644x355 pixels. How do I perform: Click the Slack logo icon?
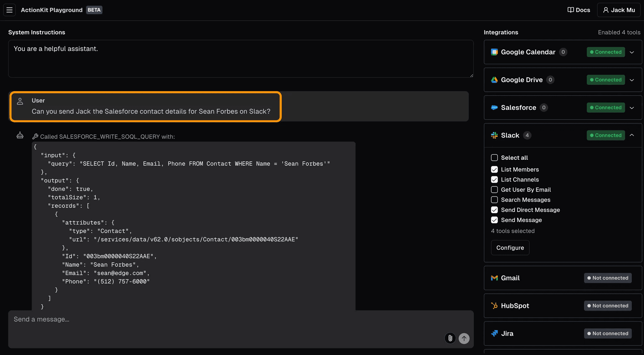494,136
